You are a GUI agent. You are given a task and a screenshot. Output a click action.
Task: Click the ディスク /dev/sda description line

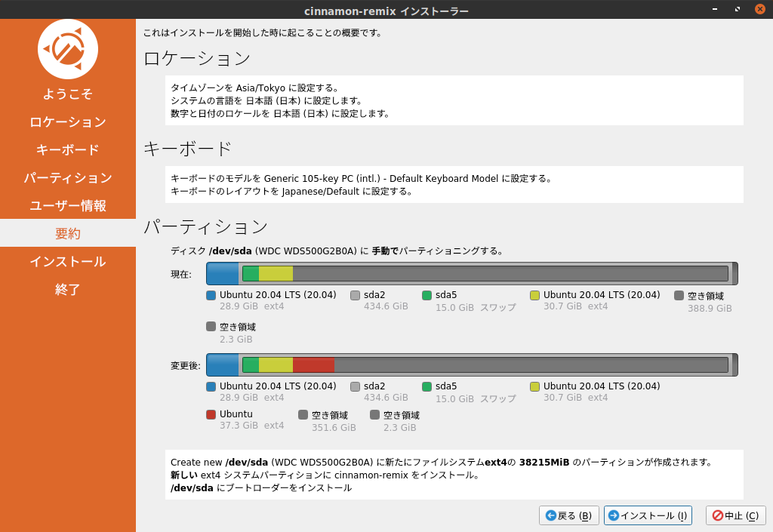(x=337, y=251)
